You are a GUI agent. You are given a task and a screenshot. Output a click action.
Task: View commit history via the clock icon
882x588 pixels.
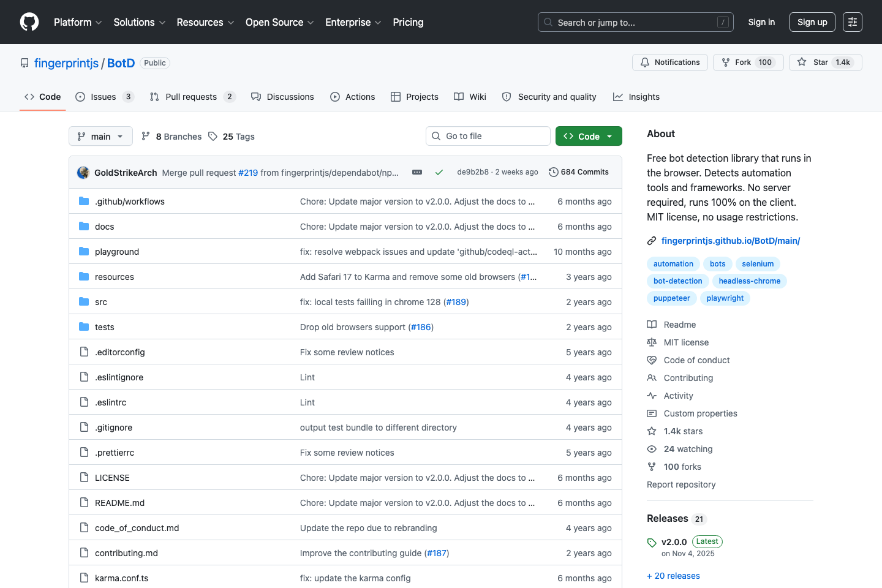(x=554, y=171)
